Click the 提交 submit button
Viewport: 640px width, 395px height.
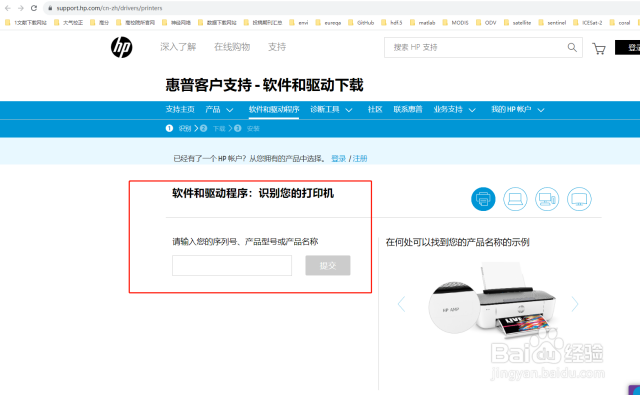pos(328,265)
